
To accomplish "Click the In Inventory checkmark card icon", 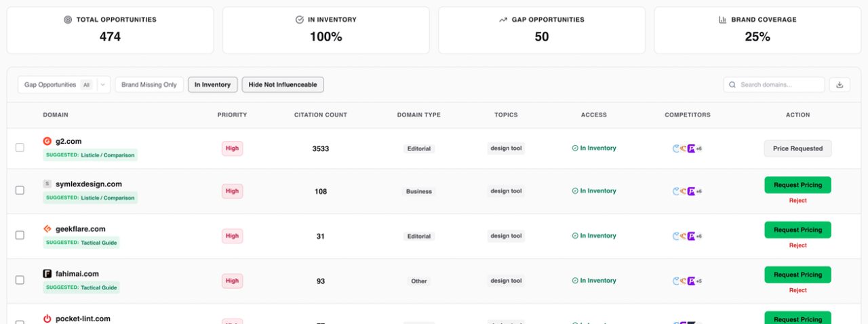I will point(300,20).
